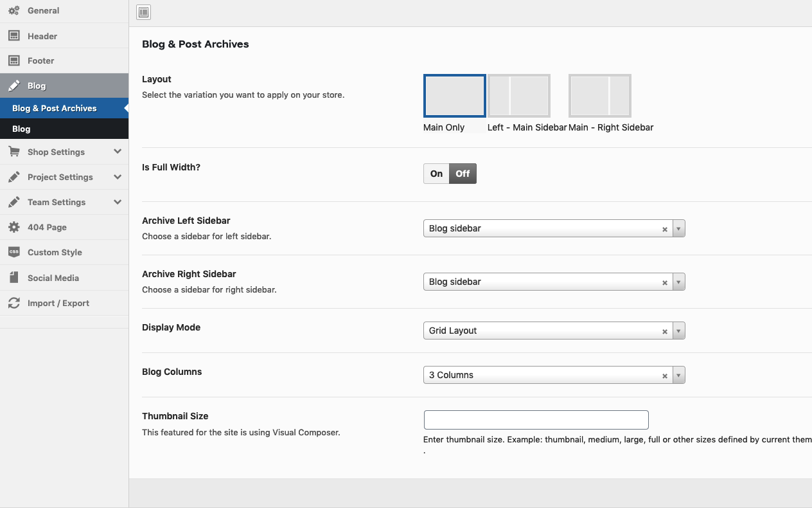Image resolution: width=812 pixels, height=508 pixels.
Task: Expand the Blog Columns dropdown
Action: pyautogui.click(x=678, y=376)
